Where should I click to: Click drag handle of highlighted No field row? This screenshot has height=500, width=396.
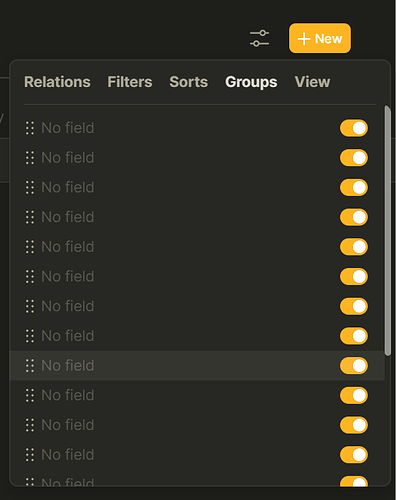tap(30, 366)
